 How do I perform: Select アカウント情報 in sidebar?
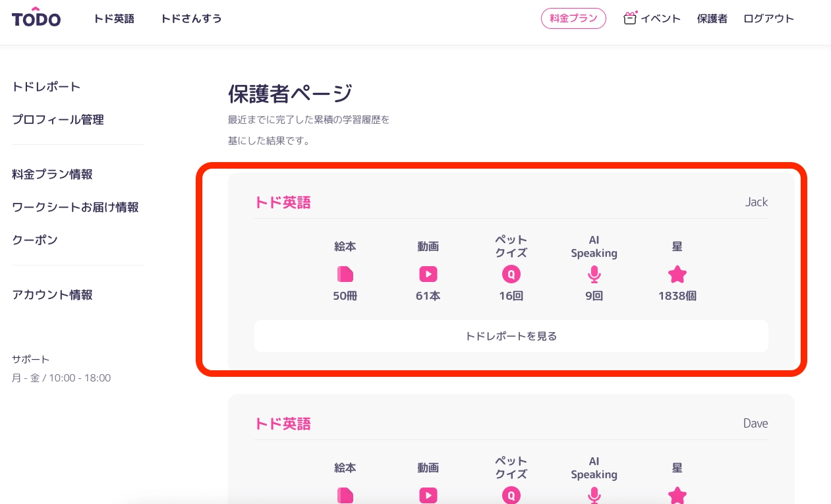[x=52, y=295]
